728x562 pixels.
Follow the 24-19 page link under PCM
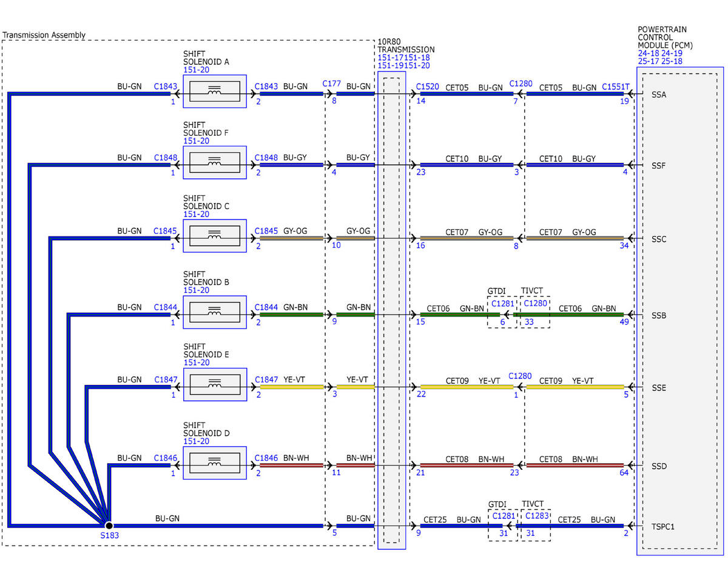(671, 53)
